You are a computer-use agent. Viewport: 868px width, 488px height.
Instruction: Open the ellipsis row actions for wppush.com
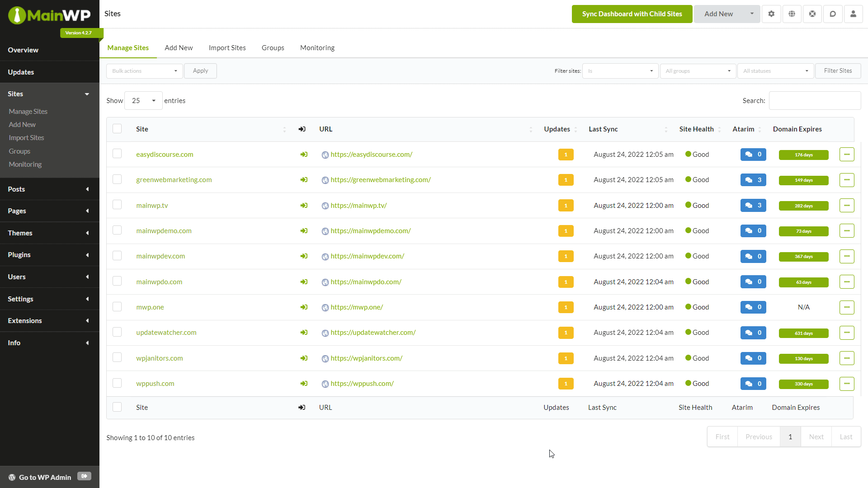click(x=847, y=384)
